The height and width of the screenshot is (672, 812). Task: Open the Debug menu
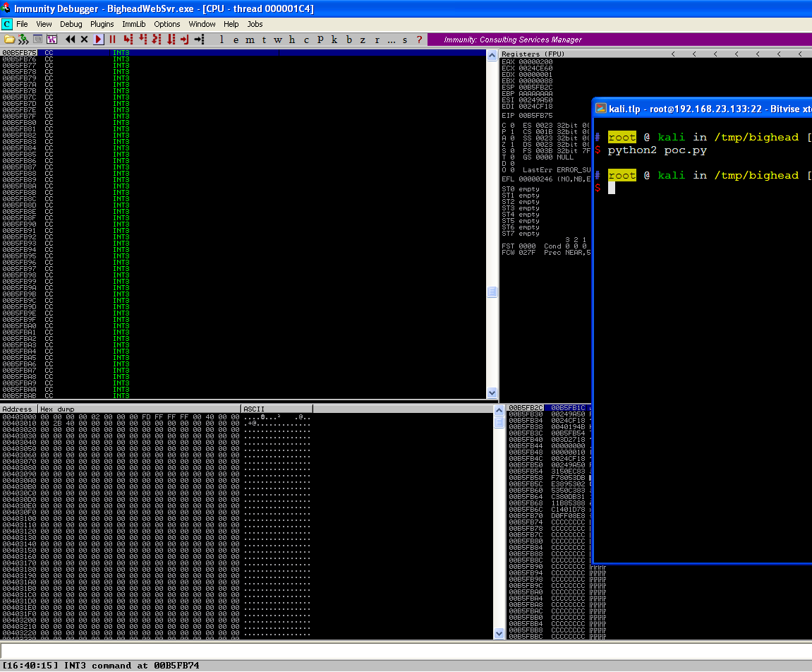(x=71, y=24)
